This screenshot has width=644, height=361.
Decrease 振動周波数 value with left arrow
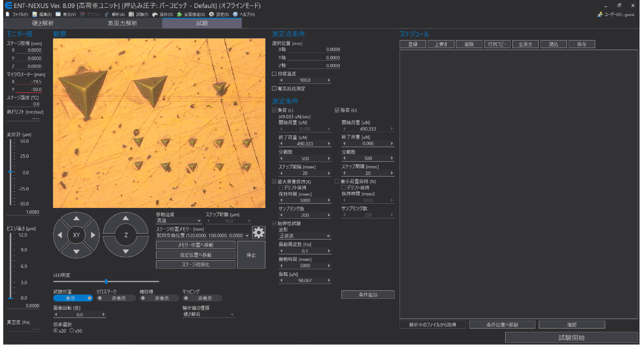(281, 251)
